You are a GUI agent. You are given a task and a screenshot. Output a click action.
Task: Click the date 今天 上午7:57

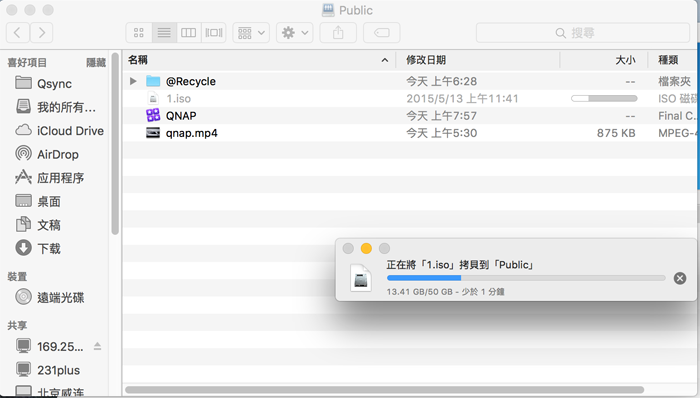441,116
